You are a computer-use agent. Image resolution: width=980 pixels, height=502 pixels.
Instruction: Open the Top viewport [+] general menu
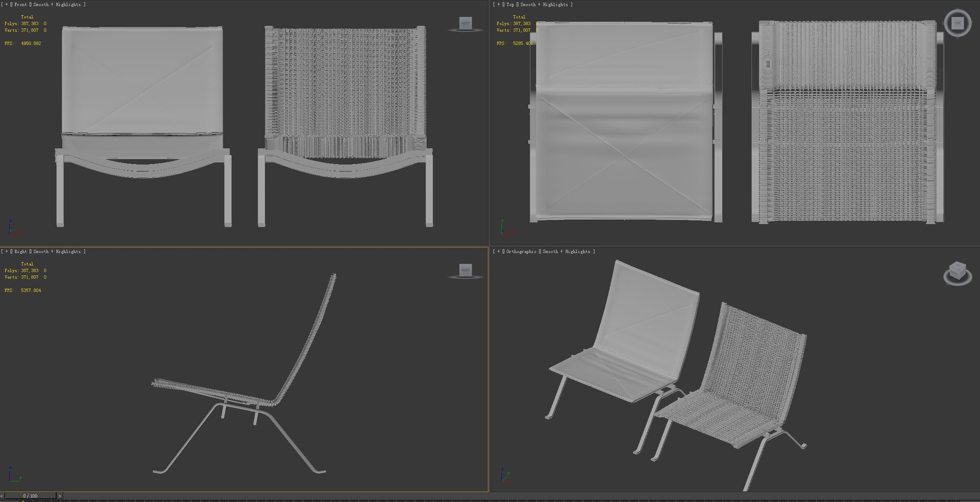498,5
